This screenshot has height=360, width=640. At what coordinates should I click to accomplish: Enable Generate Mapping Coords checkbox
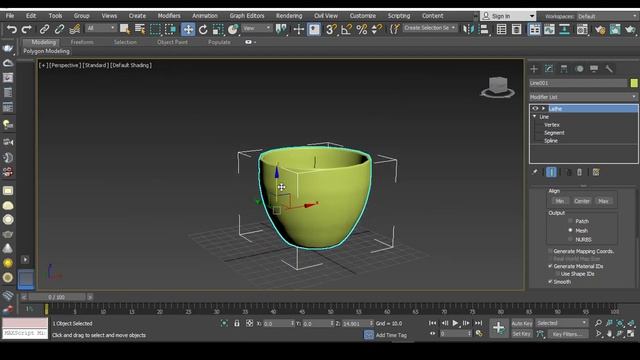click(x=550, y=251)
